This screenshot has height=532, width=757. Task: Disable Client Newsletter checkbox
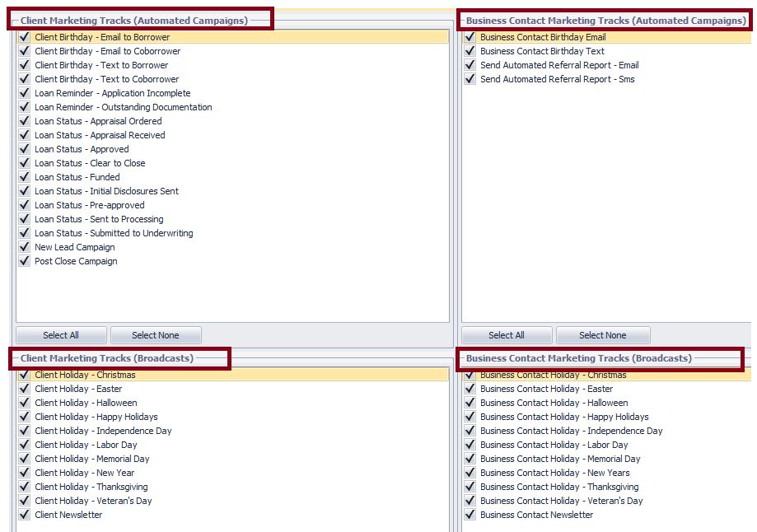(x=24, y=515)
